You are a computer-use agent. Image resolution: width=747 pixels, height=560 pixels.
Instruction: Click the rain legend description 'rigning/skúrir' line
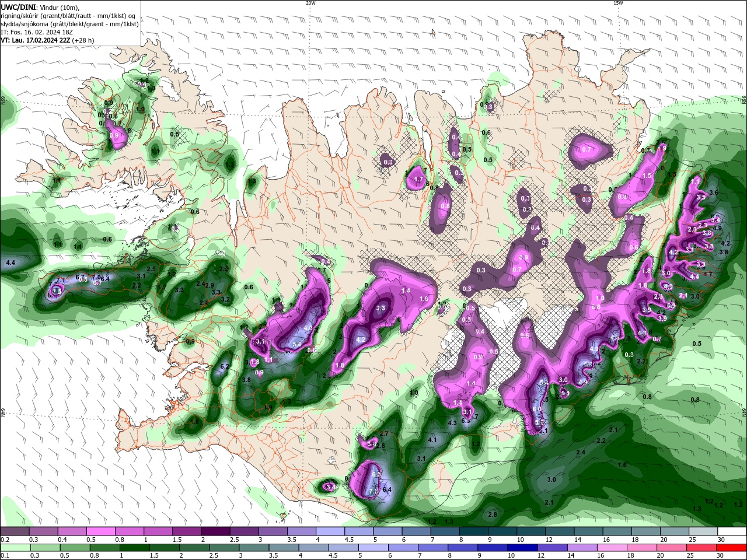point(69,16)
